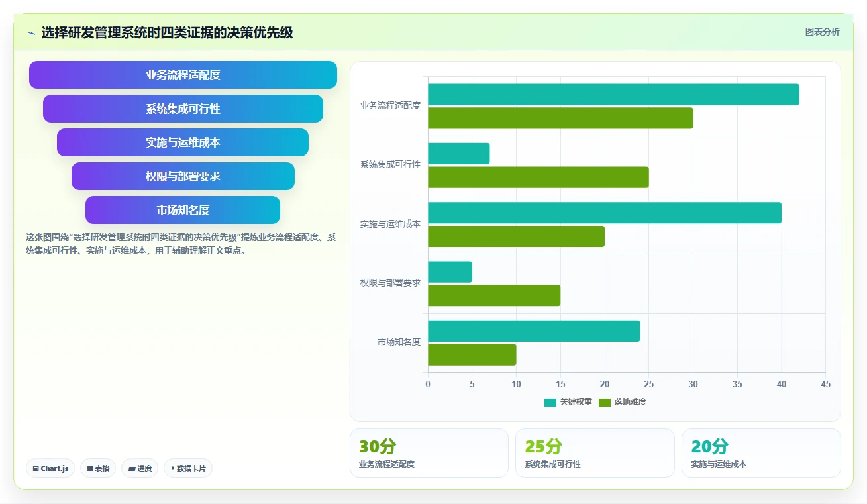Click green 落地难度 bar for 业务流程适配度
867x504 pixels.
tap(560, 118)
